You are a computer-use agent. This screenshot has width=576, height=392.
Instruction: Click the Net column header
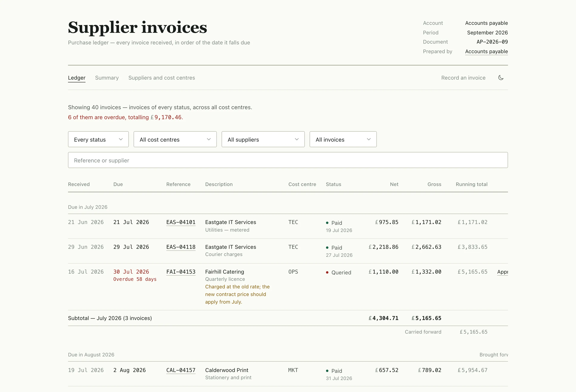[394, 184]
